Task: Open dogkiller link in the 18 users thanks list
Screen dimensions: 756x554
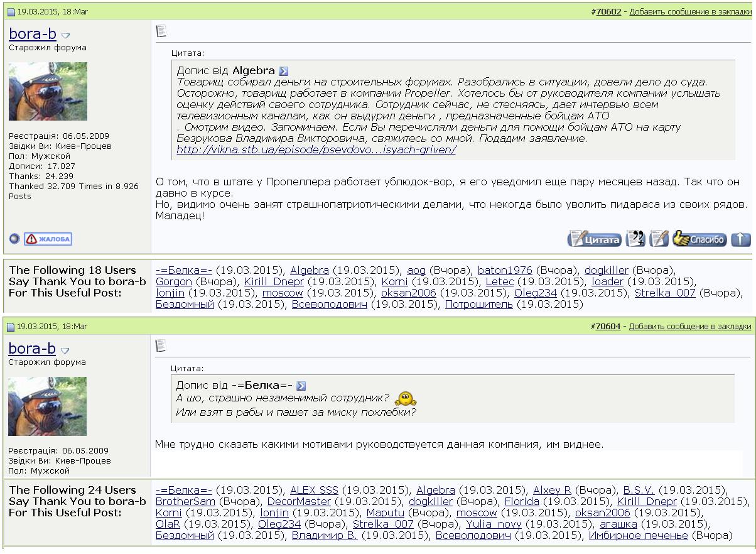Action: (x=607, y=271)
